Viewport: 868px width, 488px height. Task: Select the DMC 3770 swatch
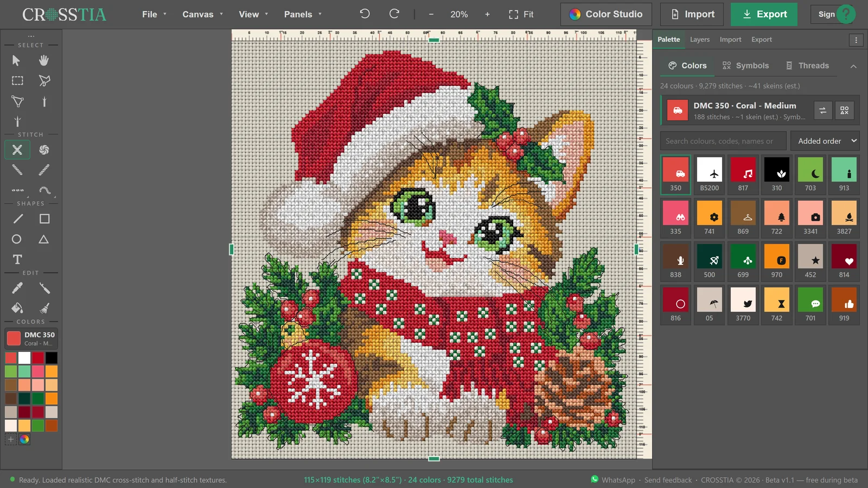click(x=743, y=305)
